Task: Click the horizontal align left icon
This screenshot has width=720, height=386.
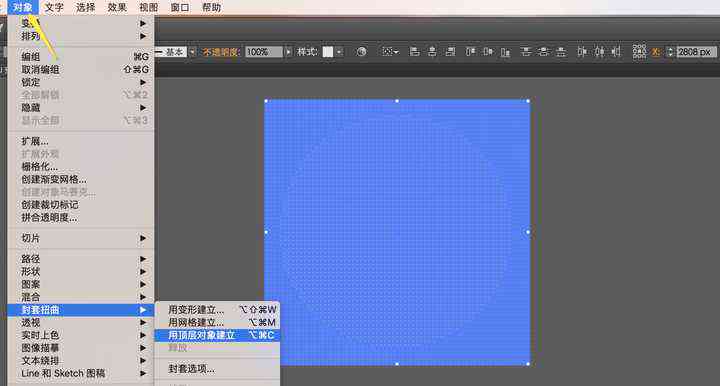Action: [414, 52]
